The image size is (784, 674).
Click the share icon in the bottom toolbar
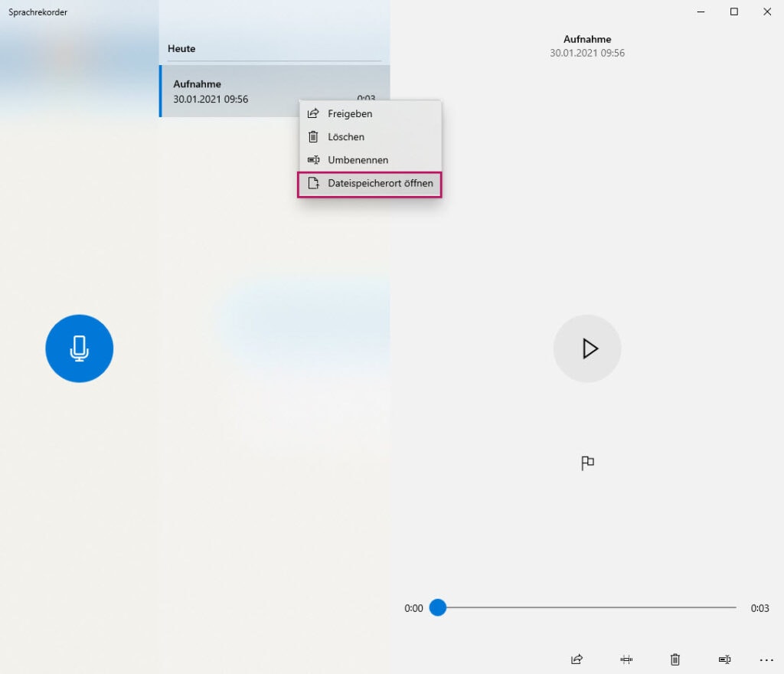pos(577,659)
